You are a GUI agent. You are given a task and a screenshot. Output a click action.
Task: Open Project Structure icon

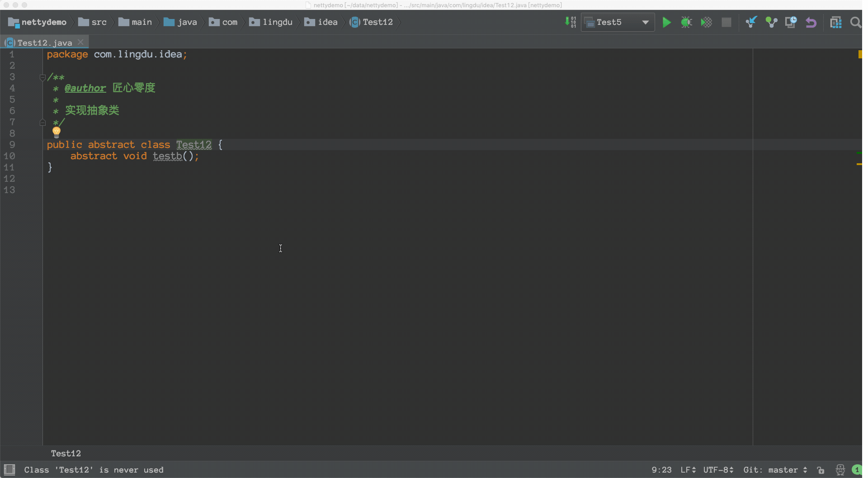(x=835, y=22)
